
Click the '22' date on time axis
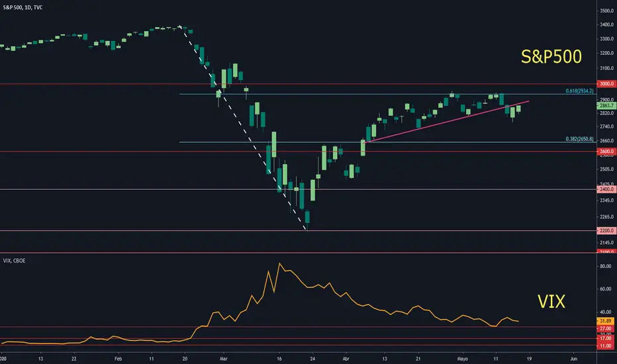74,359
